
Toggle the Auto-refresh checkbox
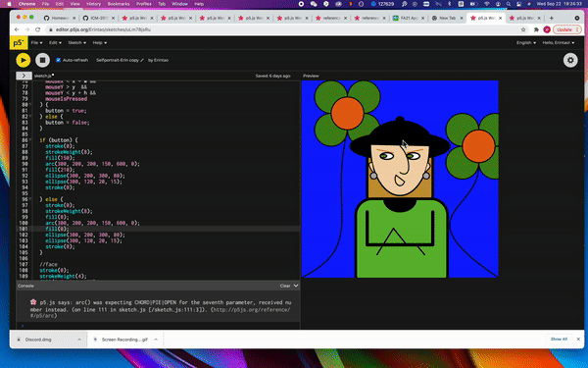click(x=58, y=60)
